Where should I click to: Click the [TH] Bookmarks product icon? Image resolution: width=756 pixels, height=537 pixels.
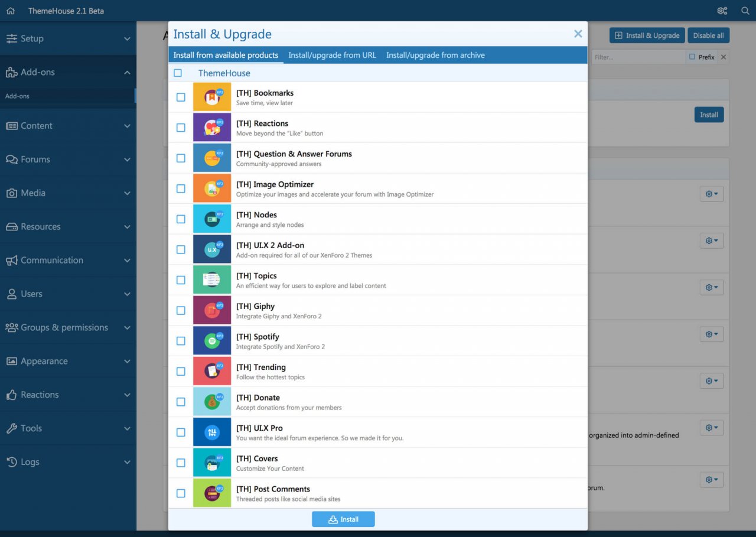211,97
